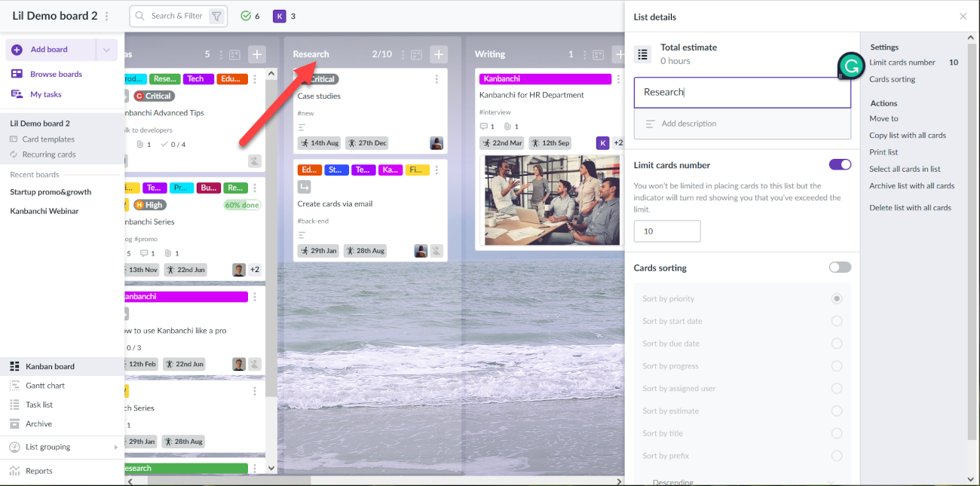The width and height of the screenshot is (980, 486).
Task: Click the assignee photo on Create cards via email
Action: click(x=421, y=251)
